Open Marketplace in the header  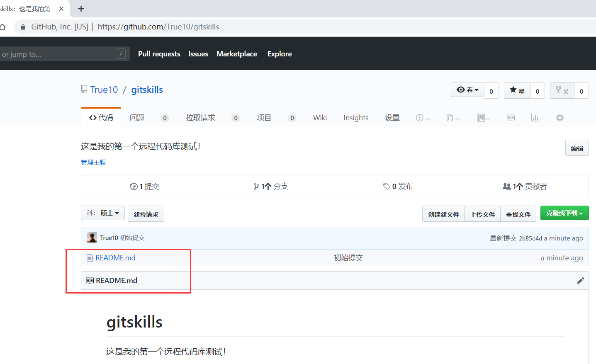click(237, 54)
